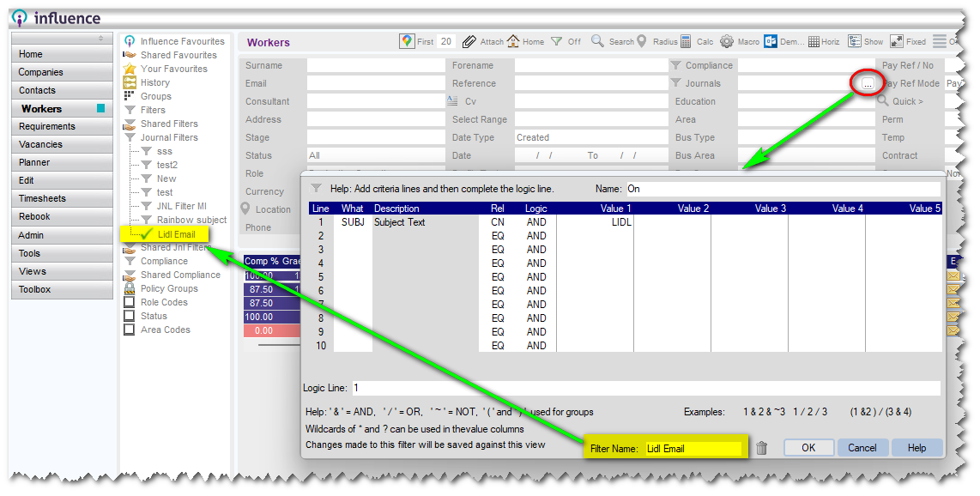The width and height of the screenshot is (980, 496).
Task: Click the Fixed toolbar icon
Action: coord(896,41)
